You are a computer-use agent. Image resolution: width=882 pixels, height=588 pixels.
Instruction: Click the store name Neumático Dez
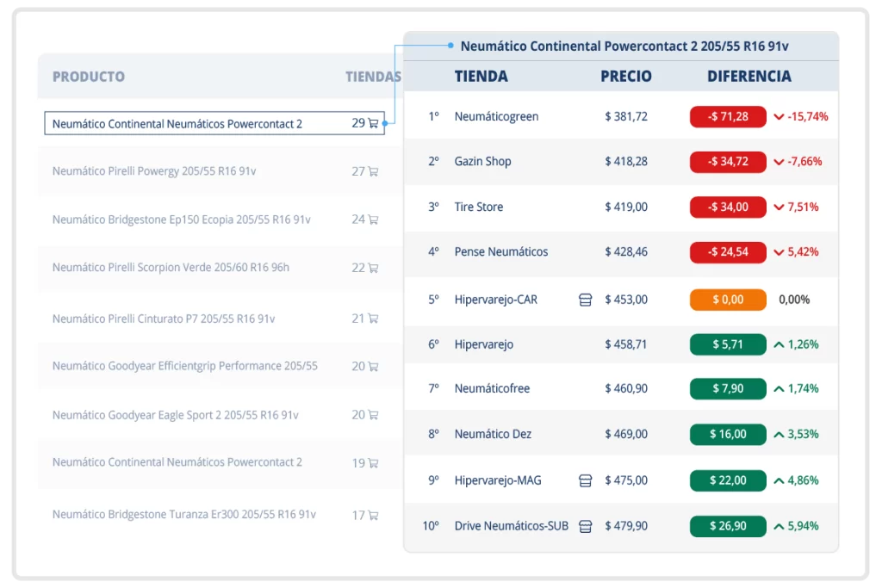coord(493,434)
